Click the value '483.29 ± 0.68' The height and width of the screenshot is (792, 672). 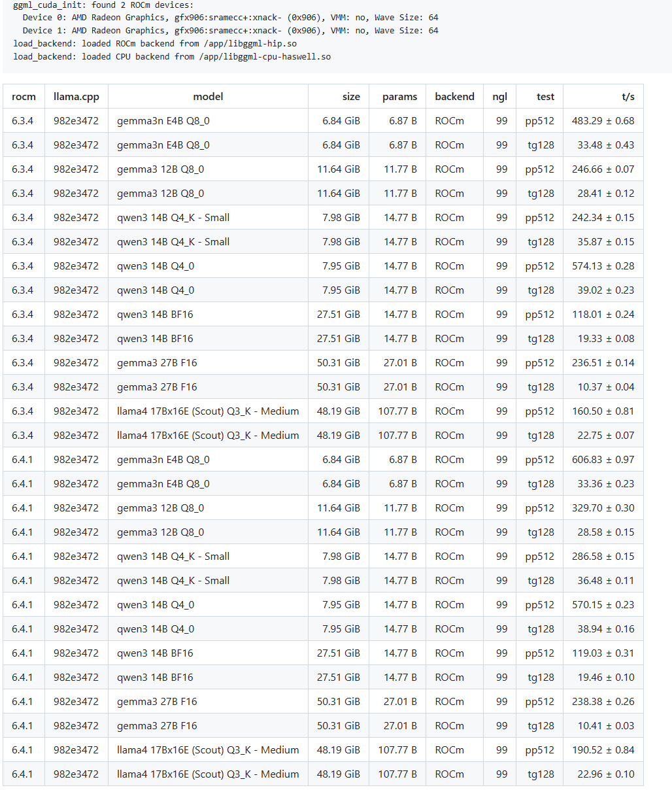click(x=603, y=121)
